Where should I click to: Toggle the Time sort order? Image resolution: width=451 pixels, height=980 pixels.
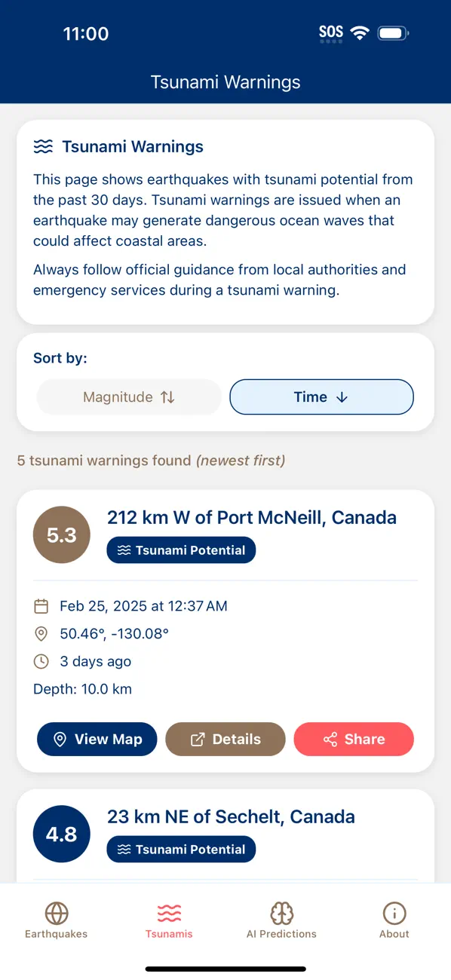[x=321, y=397]
